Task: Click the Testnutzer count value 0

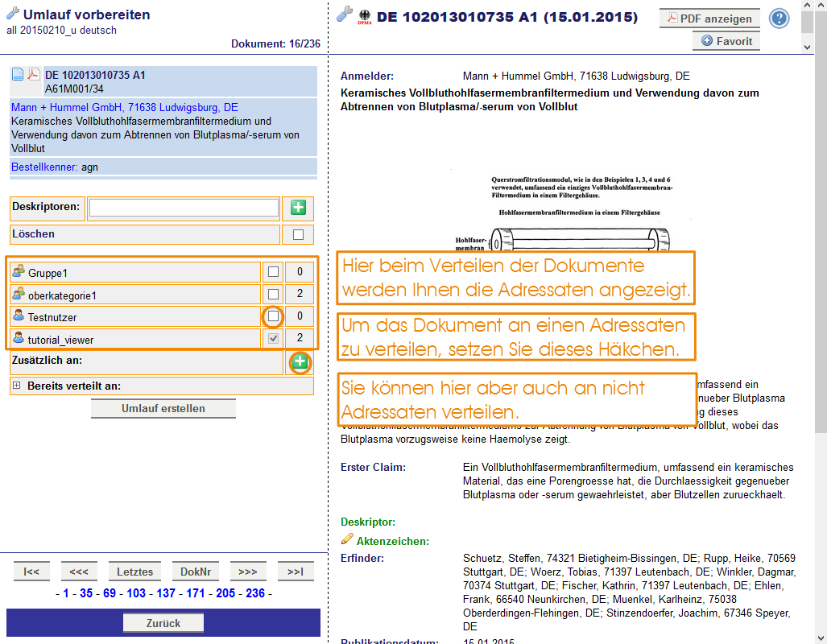Action: pyautogui.click(x=300, y=316)
